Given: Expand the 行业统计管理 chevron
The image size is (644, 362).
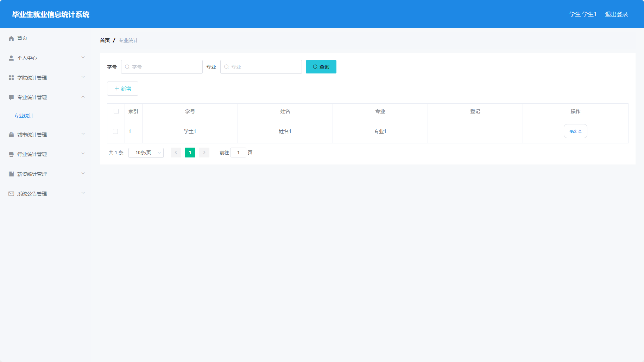Looking at the screenshot, I should pos(83,154).
